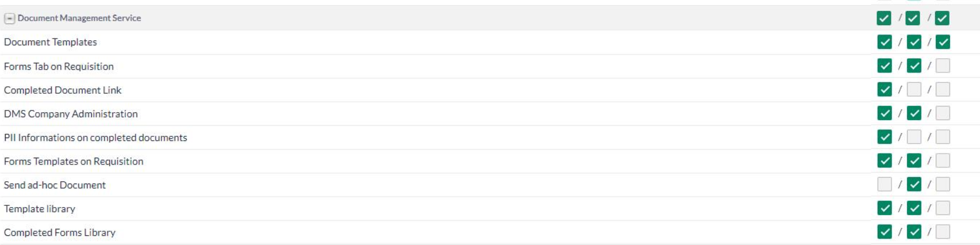Enable third checkbox for Template library
Screen dimensions: 980x245
coord(943,208)
